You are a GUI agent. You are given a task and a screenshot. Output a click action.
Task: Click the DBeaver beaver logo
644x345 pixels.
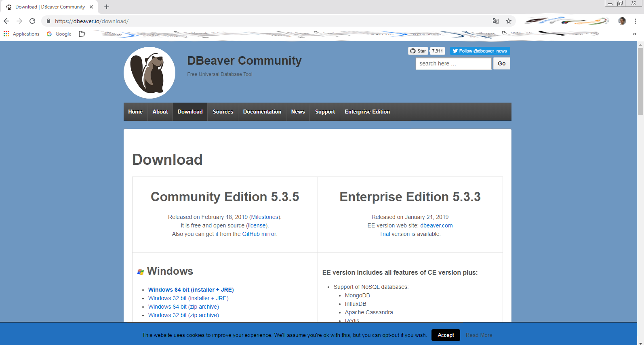click(149, 73)
